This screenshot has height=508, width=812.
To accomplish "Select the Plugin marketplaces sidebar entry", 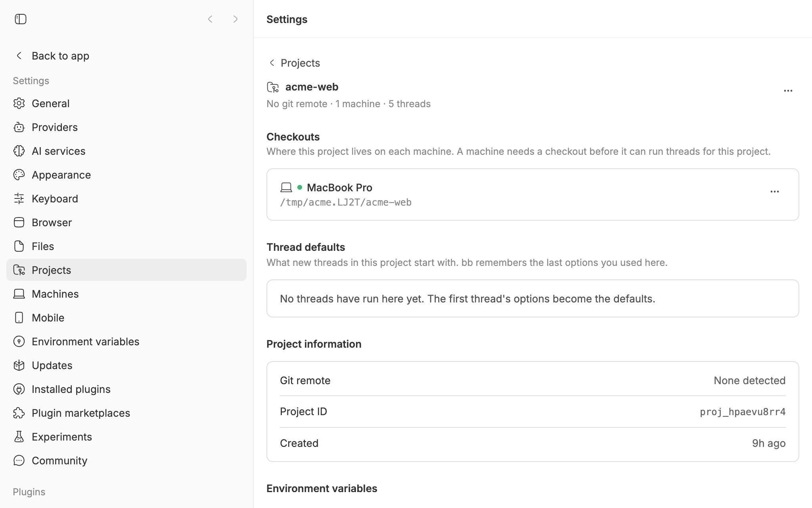I will tap(126, 413).
